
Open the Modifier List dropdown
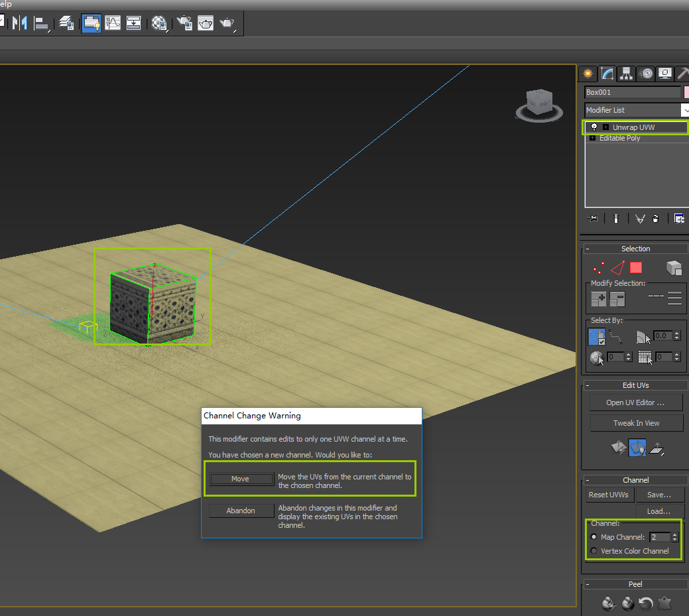pyautogui.click(x=686, y=110)
